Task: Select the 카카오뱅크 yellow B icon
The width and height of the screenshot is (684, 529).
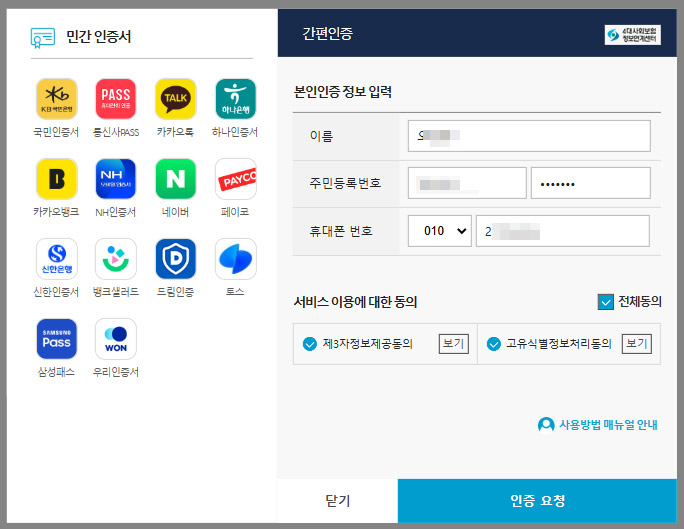Action: point(56,179)
